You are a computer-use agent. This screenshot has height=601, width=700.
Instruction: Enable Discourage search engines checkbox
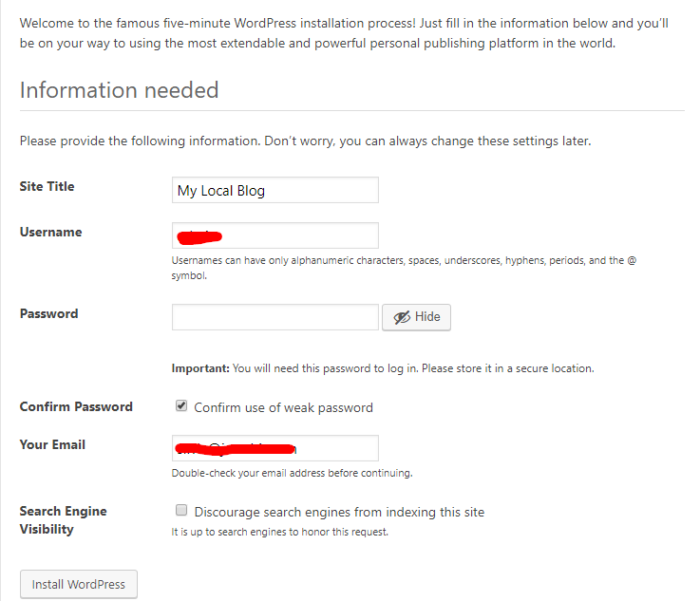(181, 510)
